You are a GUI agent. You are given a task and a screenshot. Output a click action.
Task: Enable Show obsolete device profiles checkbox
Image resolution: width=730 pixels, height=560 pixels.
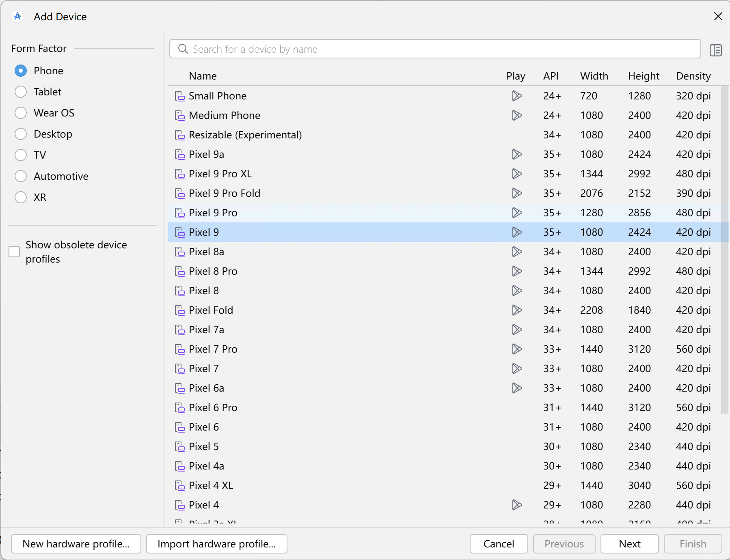point(14,252)
